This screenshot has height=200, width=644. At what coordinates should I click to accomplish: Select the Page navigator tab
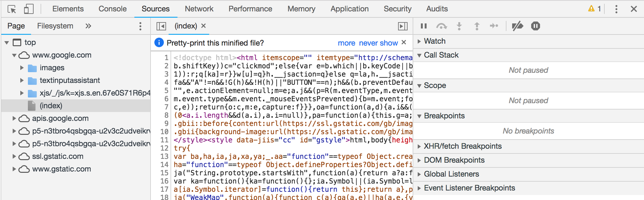(16, 26)
